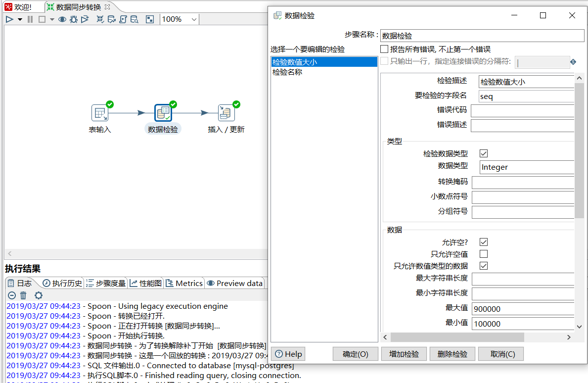
Task: Run the transformation using the play icon
Action: click(x=9, y=19)
